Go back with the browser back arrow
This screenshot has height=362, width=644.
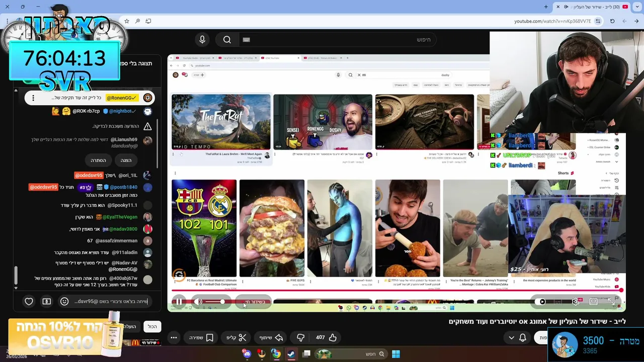(x=636, y=21)
